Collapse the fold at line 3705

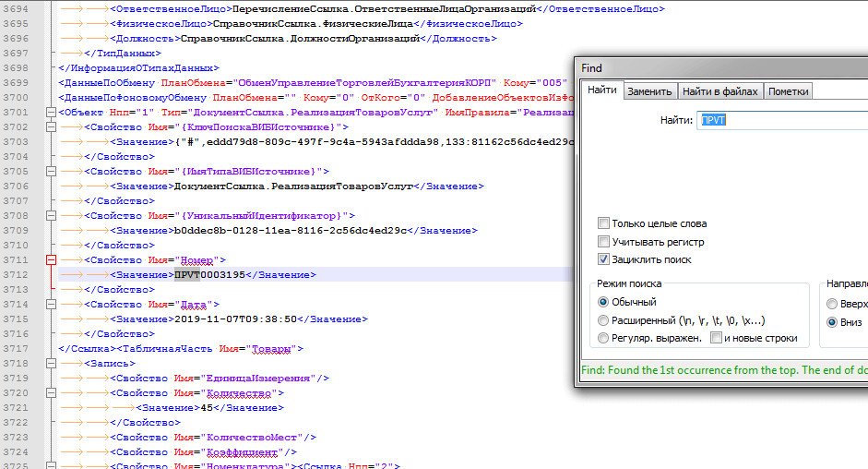pyautogui.click(x=51, y=172)
